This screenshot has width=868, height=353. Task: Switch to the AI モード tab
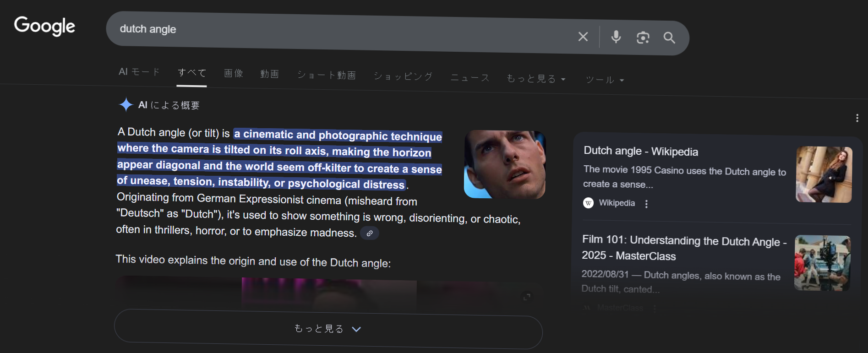tap(139, 72)
